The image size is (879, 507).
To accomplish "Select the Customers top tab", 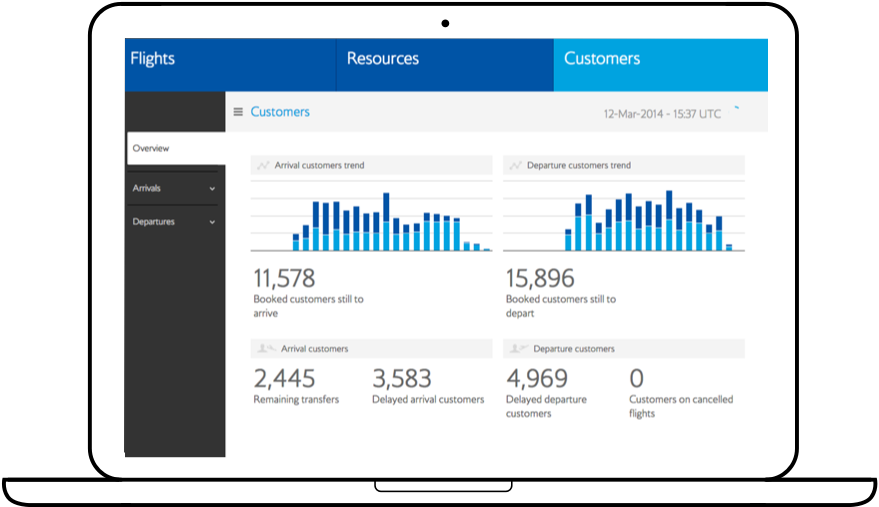I will coord(602,59).
